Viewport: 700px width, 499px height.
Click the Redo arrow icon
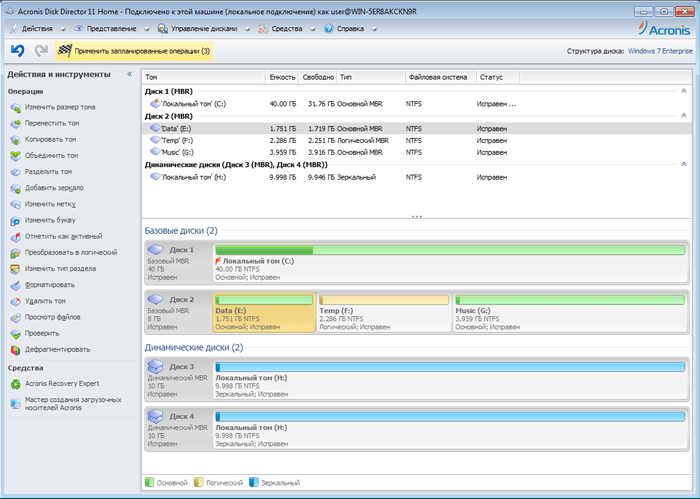(x=42, y=51)
